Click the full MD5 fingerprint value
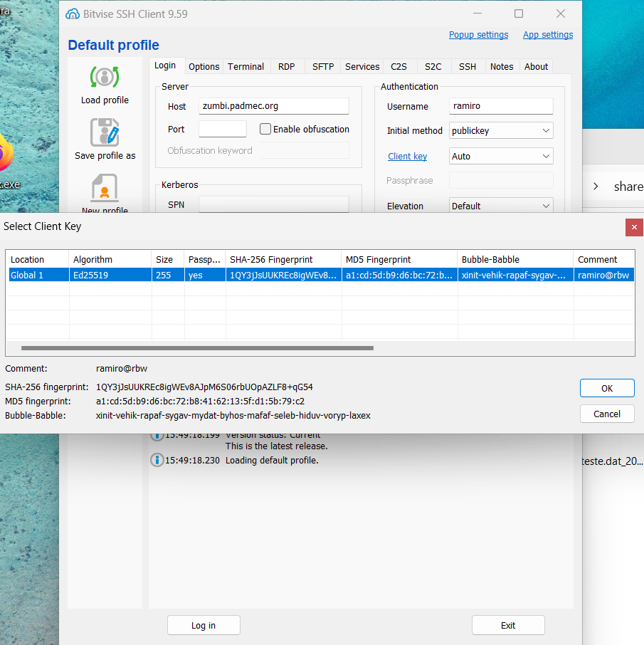644x645 pixels. (x=200, y=401)
